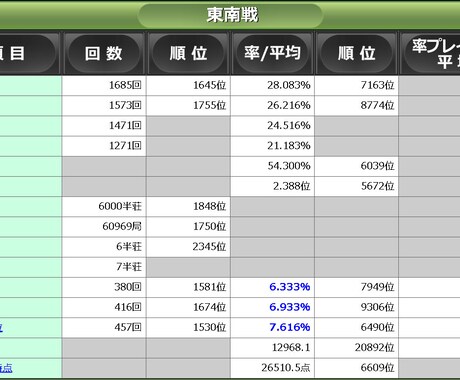
Task: Select cell 60969局
Action: 104,227
